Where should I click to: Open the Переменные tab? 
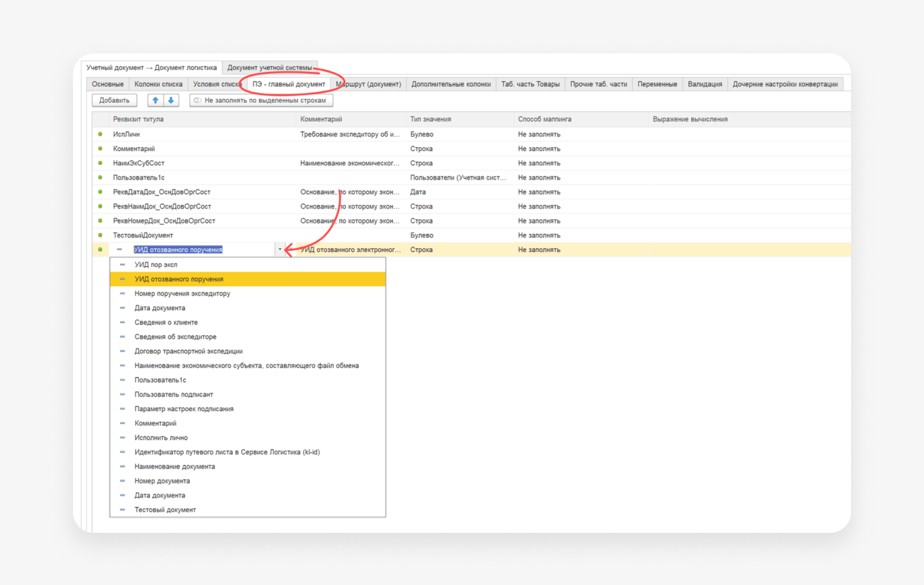coord(657,84)
